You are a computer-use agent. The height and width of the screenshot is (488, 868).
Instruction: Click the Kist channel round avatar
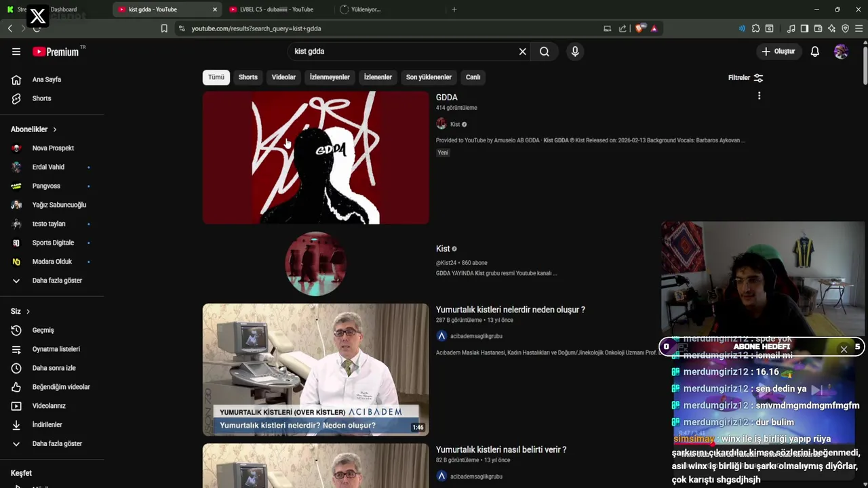coord(315,264)
